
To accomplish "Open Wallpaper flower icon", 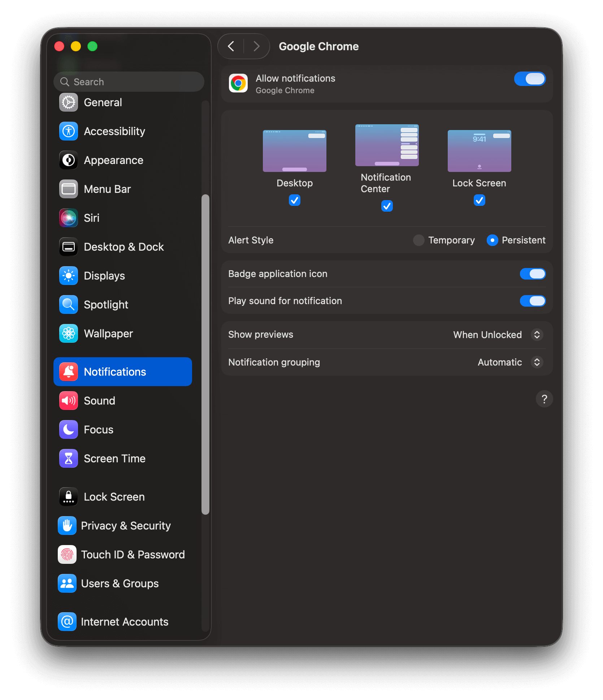I will click(x=69, y=334).
